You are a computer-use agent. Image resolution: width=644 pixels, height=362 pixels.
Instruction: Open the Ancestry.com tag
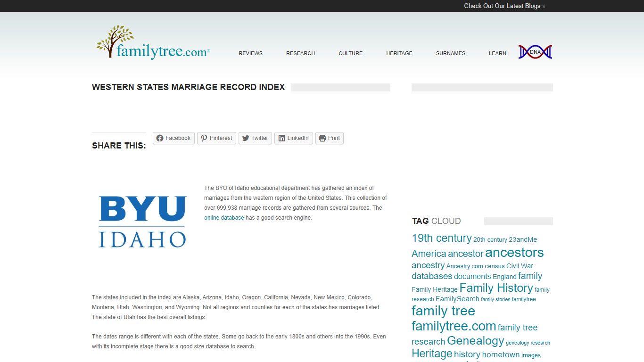pos(464,266)
